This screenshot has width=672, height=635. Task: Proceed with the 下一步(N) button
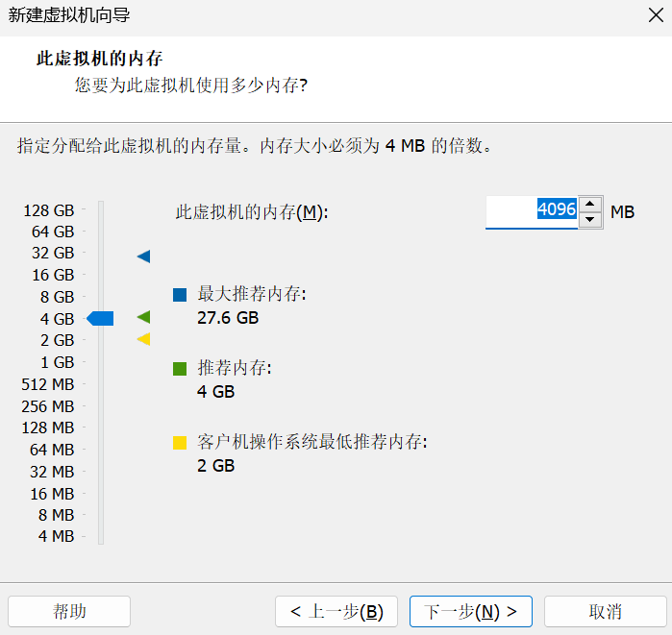tap(470, 611)
